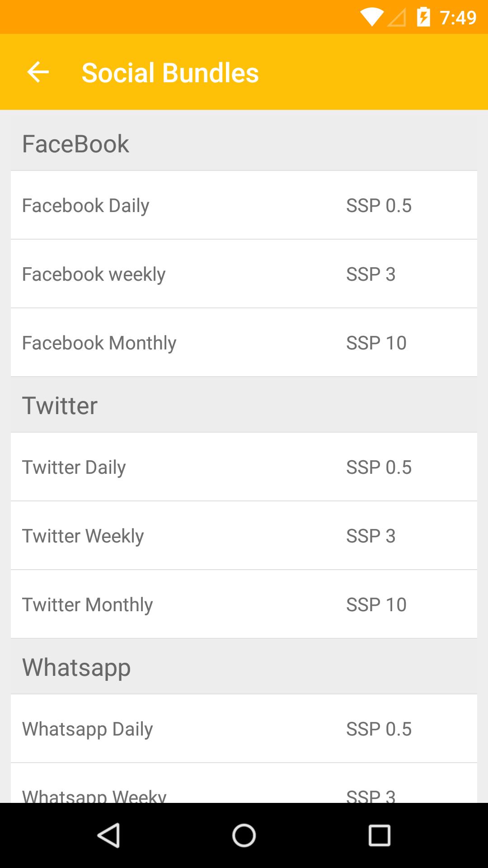
Task: Tap the back arrow icon
Action: (38, 72)
